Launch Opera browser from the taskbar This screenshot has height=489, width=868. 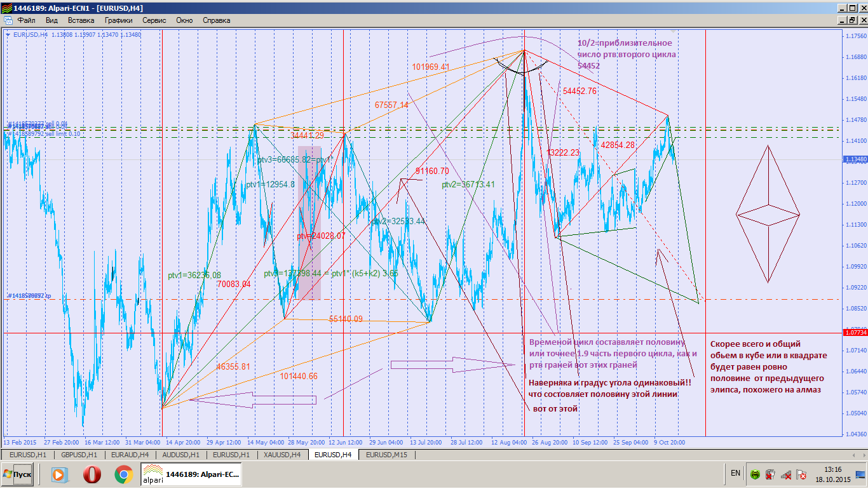pyautogui.click(x=92, y=474)
